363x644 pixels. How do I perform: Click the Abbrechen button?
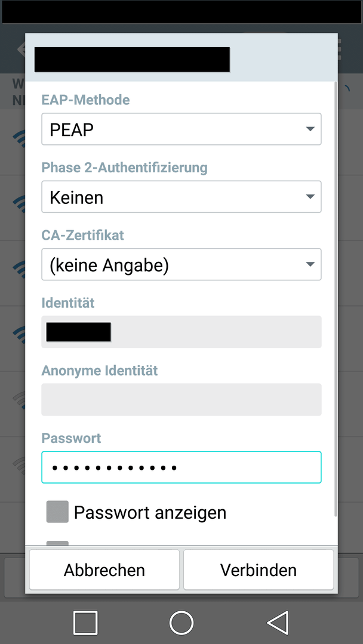pyautogui.click(x=104, y=569)
